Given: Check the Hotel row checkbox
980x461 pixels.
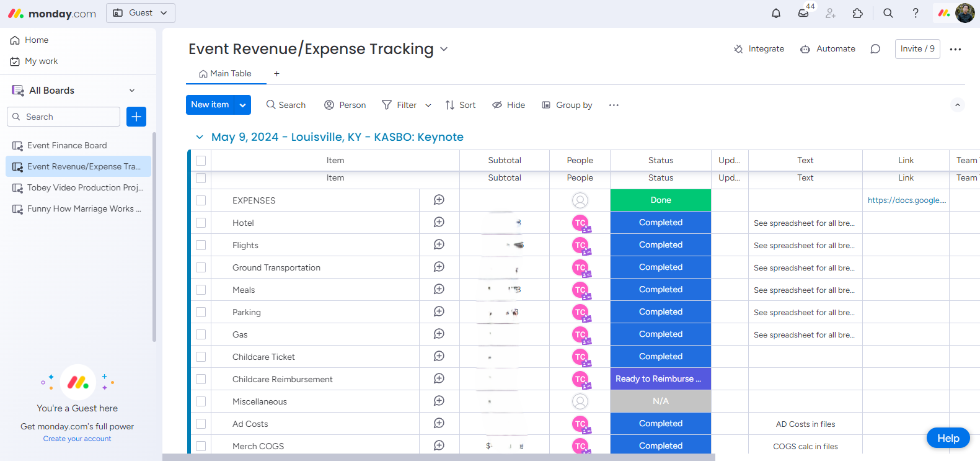Looking at the screenshot, I should (201, 223).
